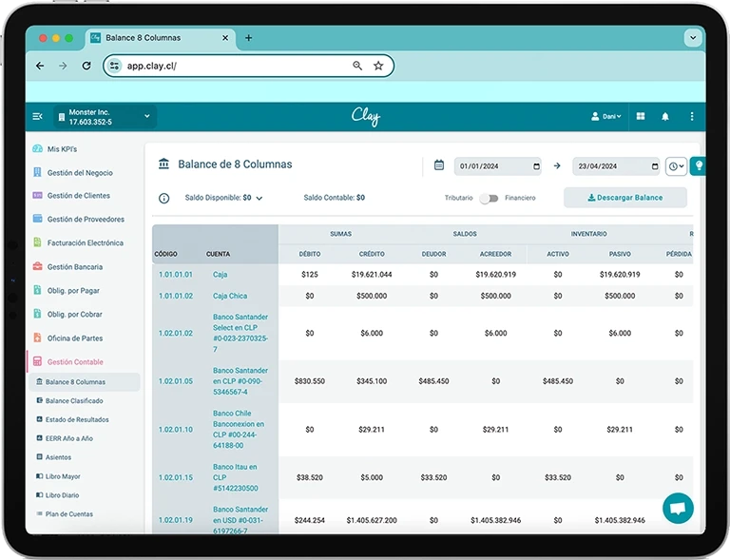Open a new browser tab
This screenshot has width=730, height=560.
point(249,38)
